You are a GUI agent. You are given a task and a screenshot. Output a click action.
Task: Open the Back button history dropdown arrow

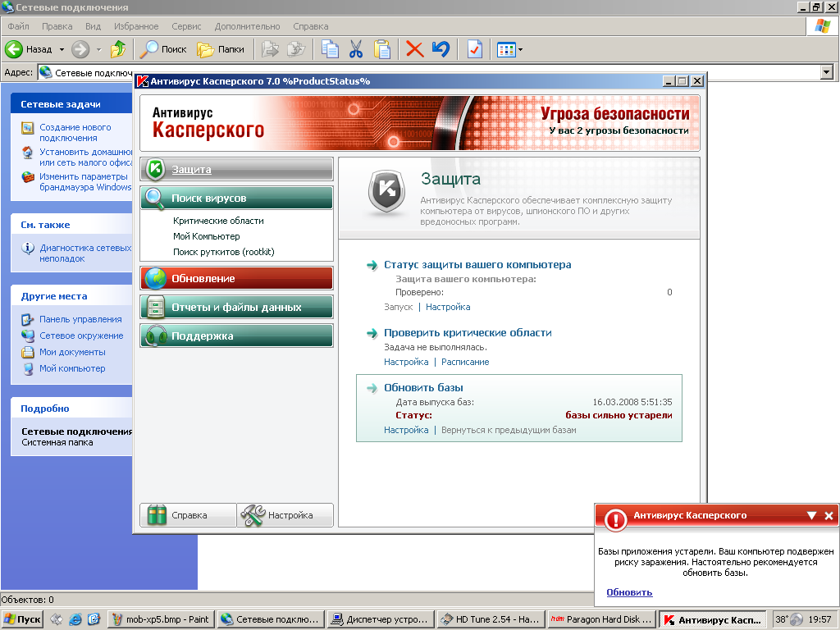[x=62, y=49]
